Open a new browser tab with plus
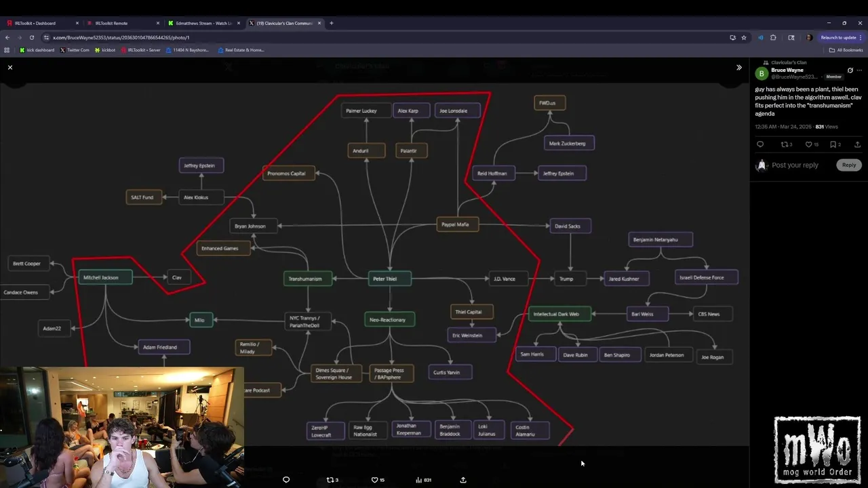The image size is (868, 488). (x=332, y=23)
